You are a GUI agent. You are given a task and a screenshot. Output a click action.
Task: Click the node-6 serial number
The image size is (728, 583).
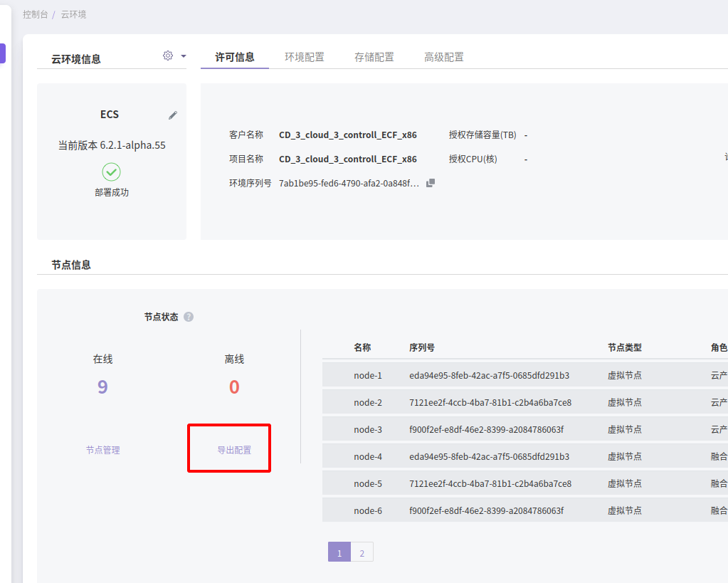coord(486,510)
